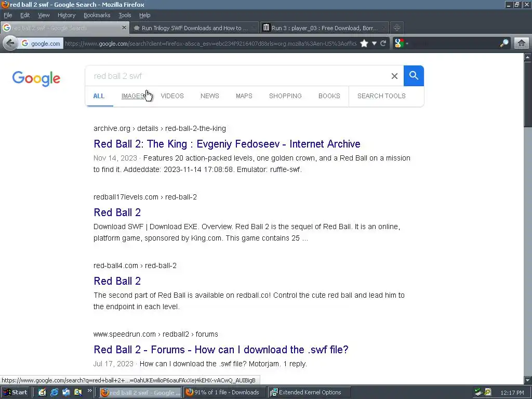Close the red ball 2 swf tab

pos(124,28)
